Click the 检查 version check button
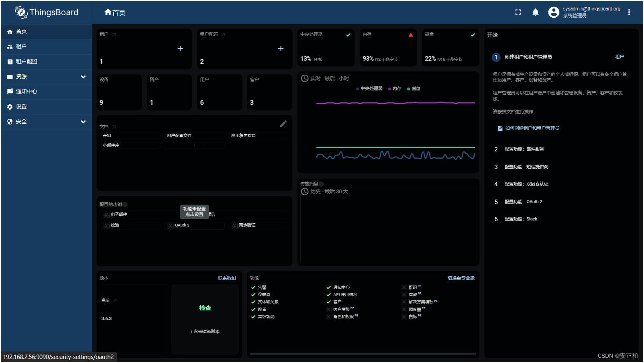This screenshot has width=644, height=363. pos(205,308)
